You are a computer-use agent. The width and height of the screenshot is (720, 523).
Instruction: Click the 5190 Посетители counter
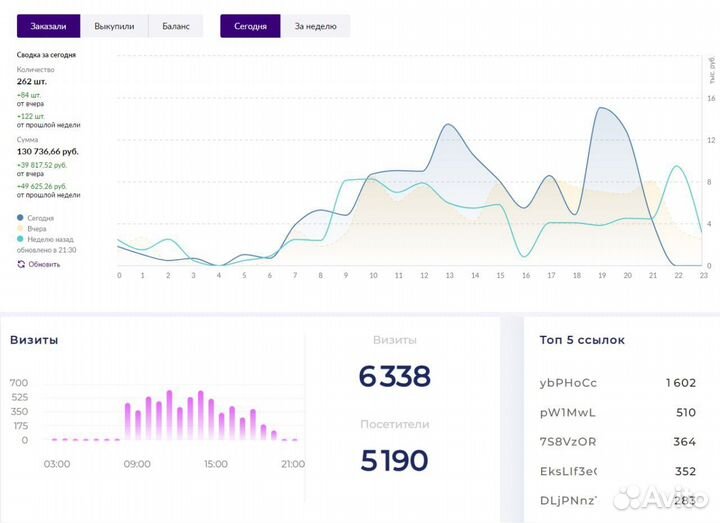pyautogui.click(x=394, y=460)
